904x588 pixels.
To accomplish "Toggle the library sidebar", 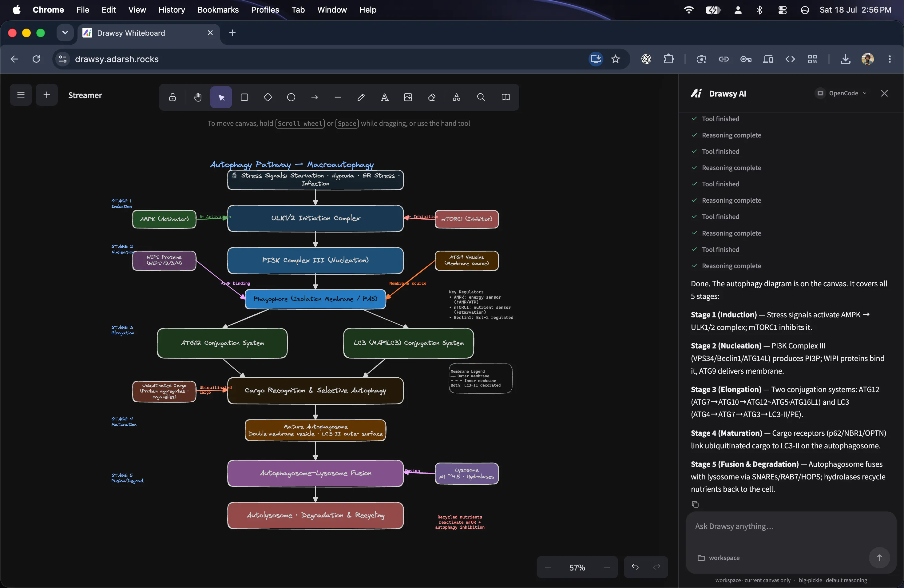I will tap(506, 97).
